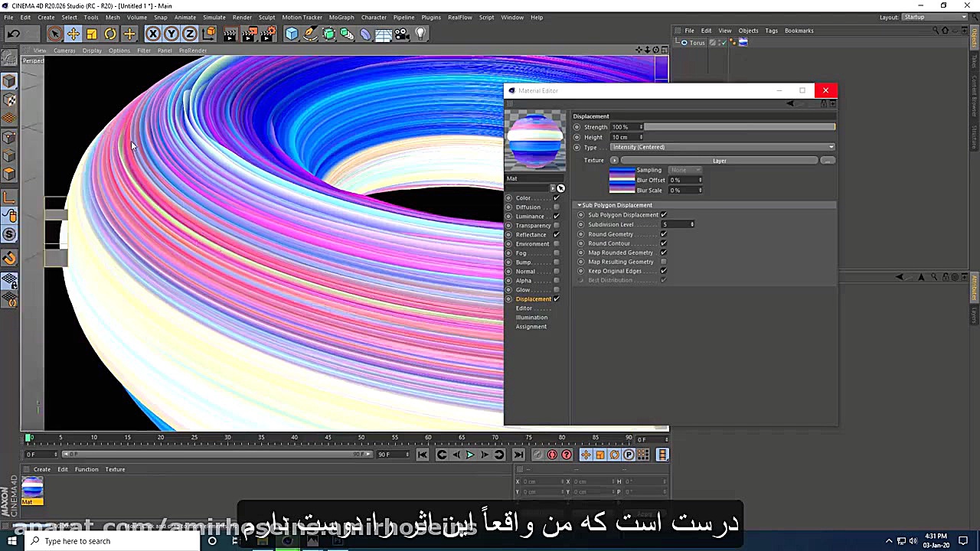Select the Rotate tool
Screen dimensions: 980x551
[110, 33]
